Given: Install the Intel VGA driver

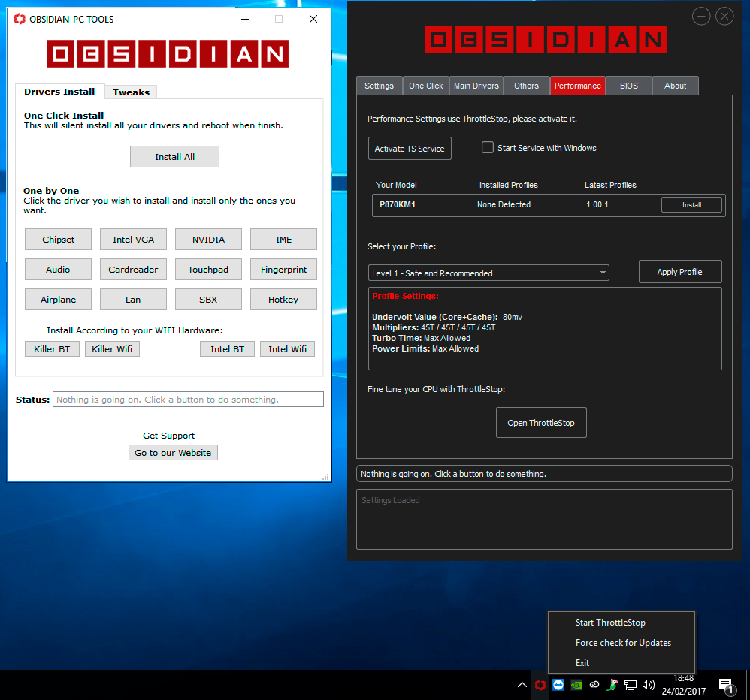Looking at the screenshot, I should tap(133, 239).
